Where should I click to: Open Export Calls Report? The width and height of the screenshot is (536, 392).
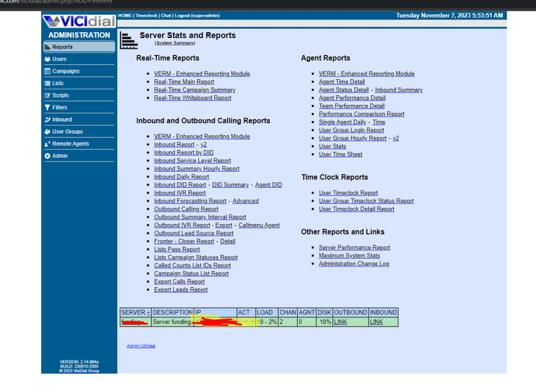(179, 282)
